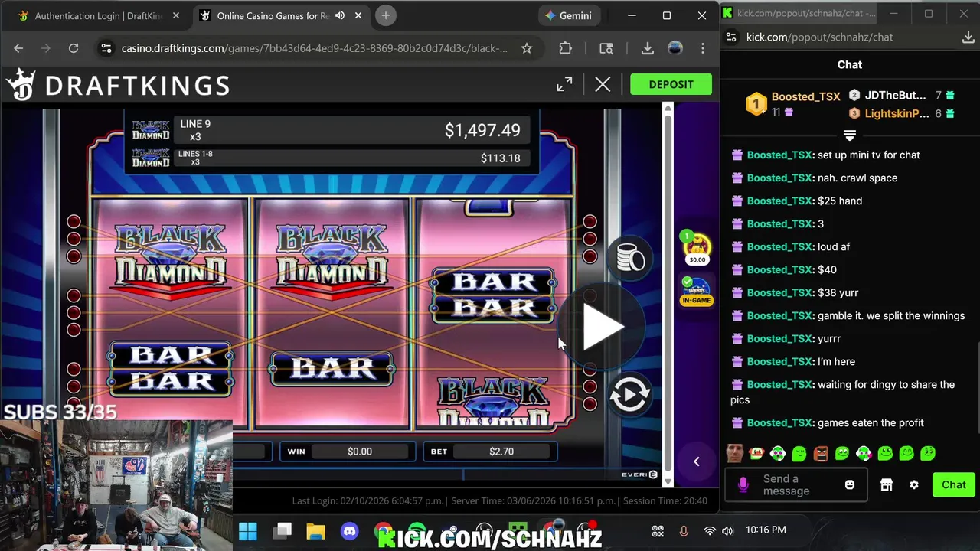
Task: Click message "loud af" in chat
Action: click(834, 246)
